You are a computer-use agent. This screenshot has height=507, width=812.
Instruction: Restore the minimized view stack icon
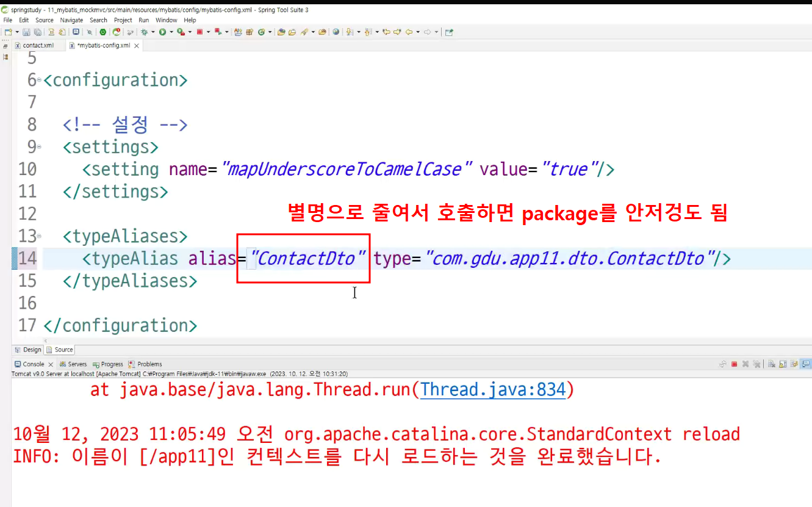(5, 46)
